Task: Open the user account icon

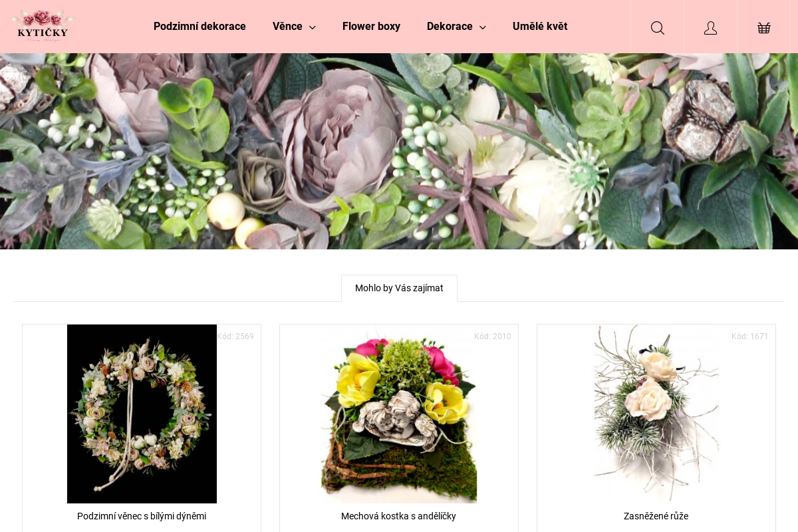Action: pyautogui.click(x=710, y=27)
